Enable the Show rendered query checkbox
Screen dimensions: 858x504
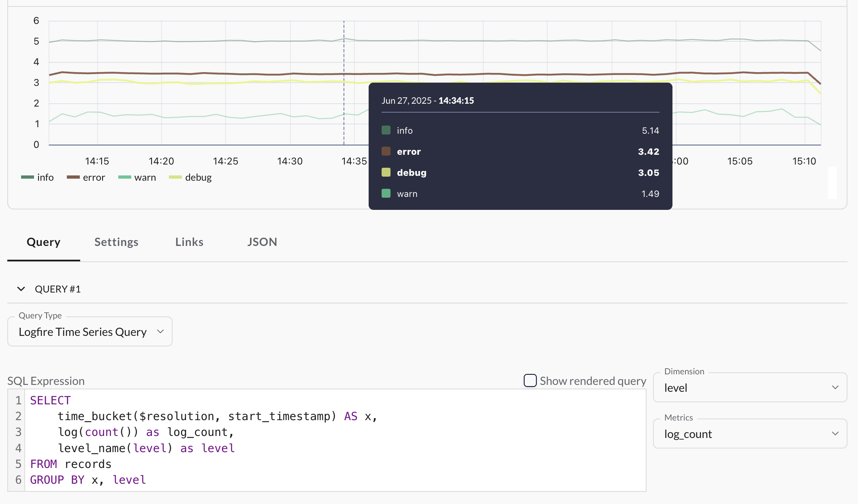(530, 380)
